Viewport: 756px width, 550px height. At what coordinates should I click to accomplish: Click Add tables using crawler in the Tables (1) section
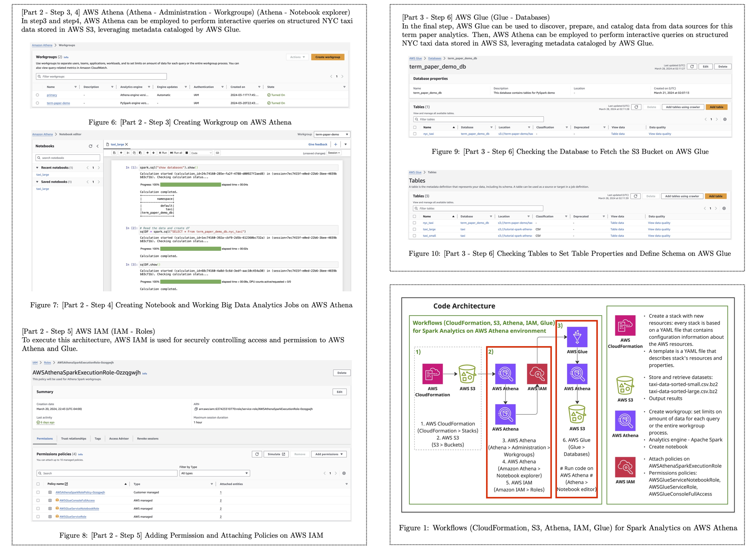click(683, 107)
